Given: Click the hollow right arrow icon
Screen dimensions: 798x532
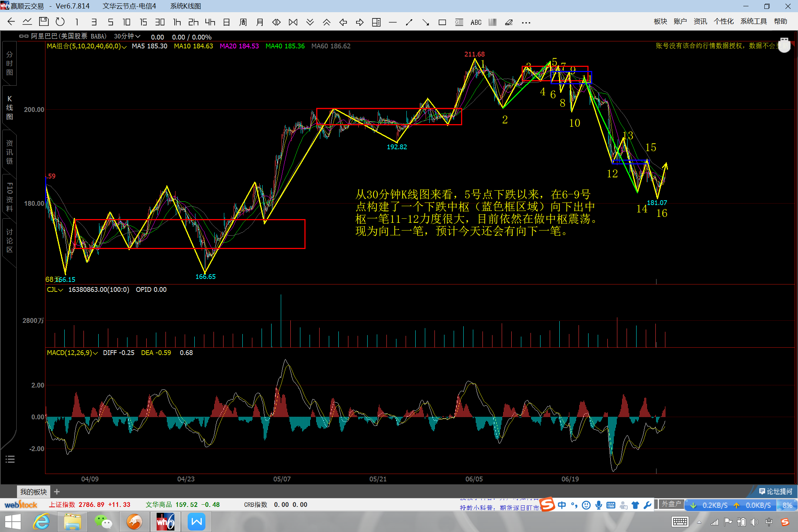Looking at the screenshot, I should 360,22.
